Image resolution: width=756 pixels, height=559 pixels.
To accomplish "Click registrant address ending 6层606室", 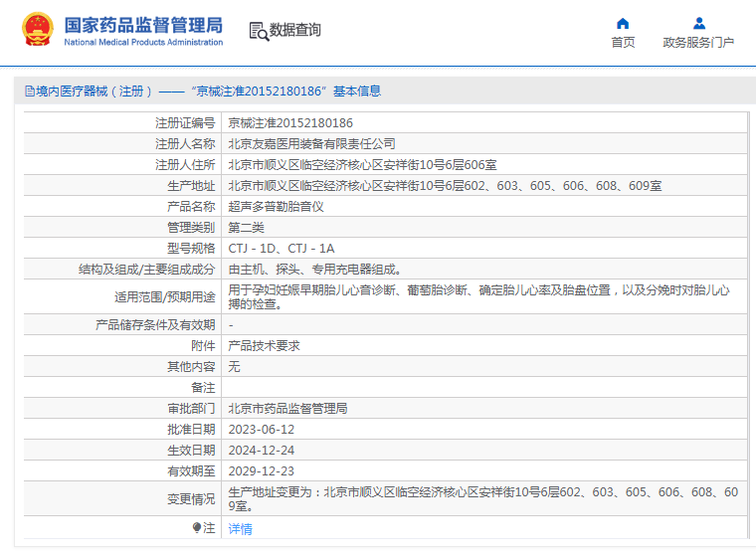I will (362, 165).
